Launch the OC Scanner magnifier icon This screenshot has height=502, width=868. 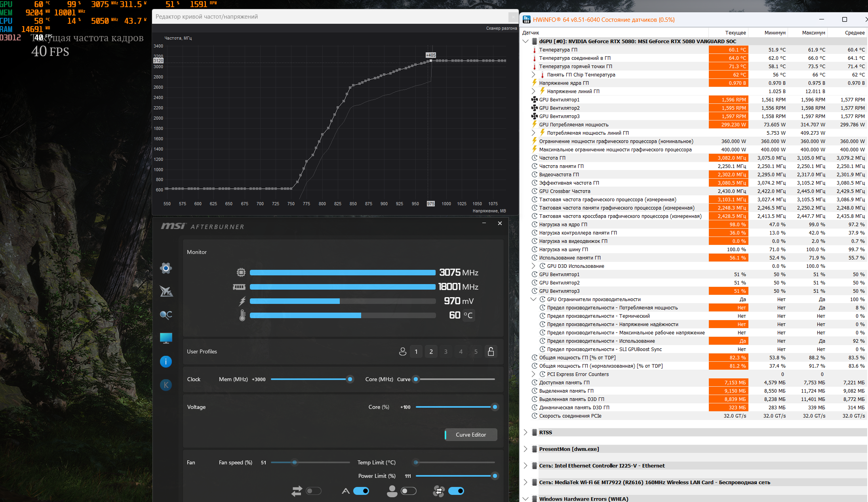coord(166,315)
